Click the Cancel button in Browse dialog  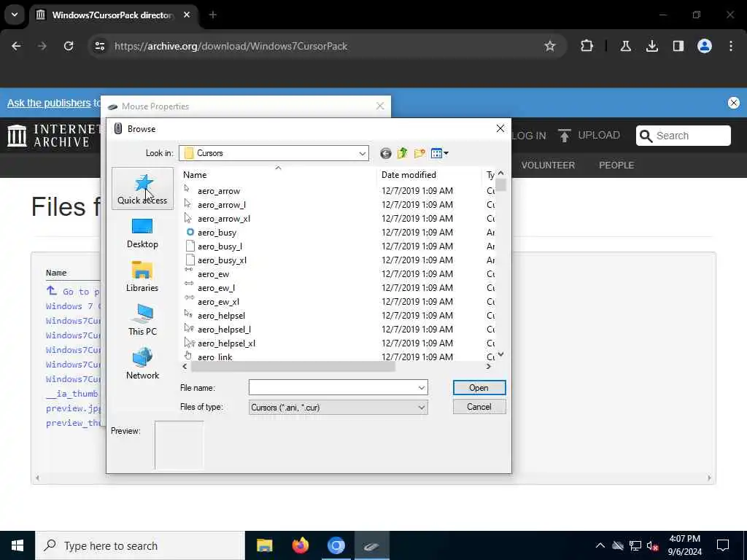pyautogui.click(x=479, y=407)
